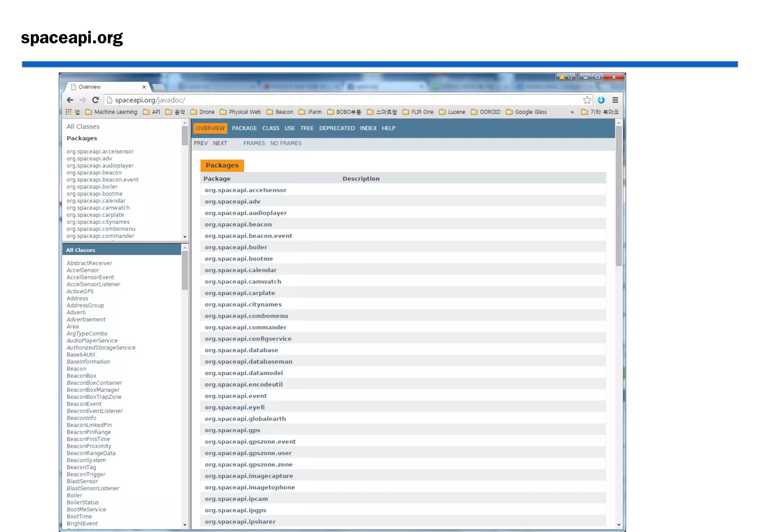Open the TREE navigation item
769x532 pixels.
(x=307, y=128)
